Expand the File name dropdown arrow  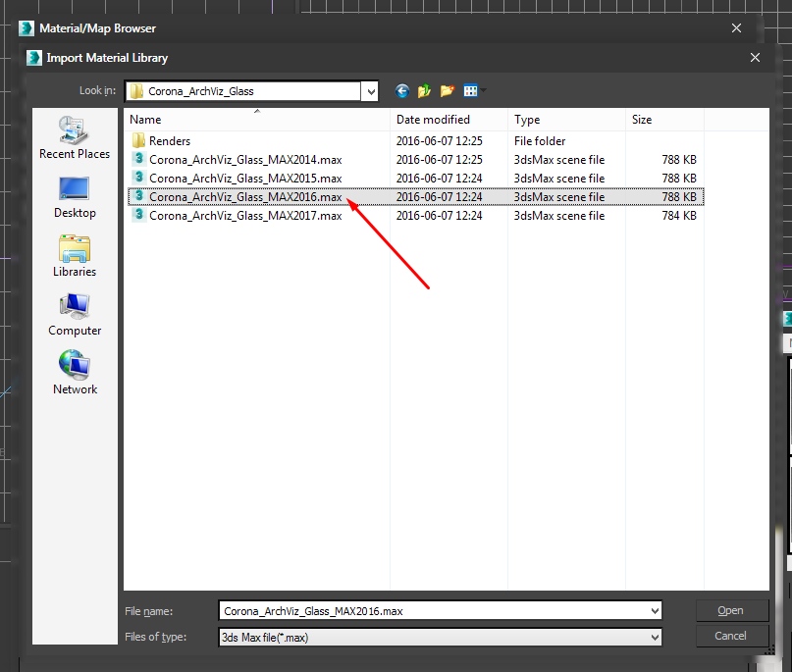pos(655,611)
